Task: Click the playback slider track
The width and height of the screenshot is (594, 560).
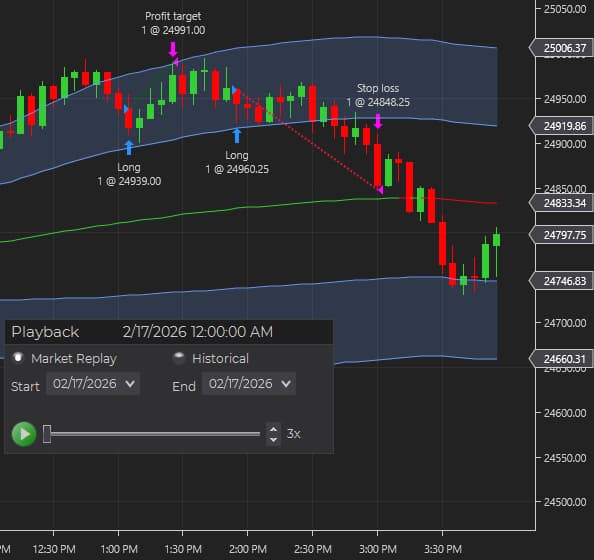Action: click(x=155, y=434)
